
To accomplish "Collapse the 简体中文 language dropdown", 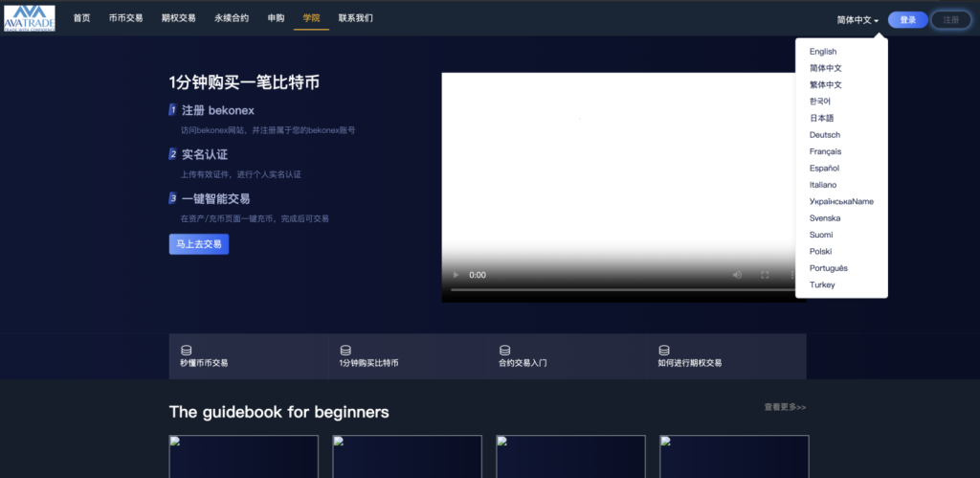I will 858,20.
